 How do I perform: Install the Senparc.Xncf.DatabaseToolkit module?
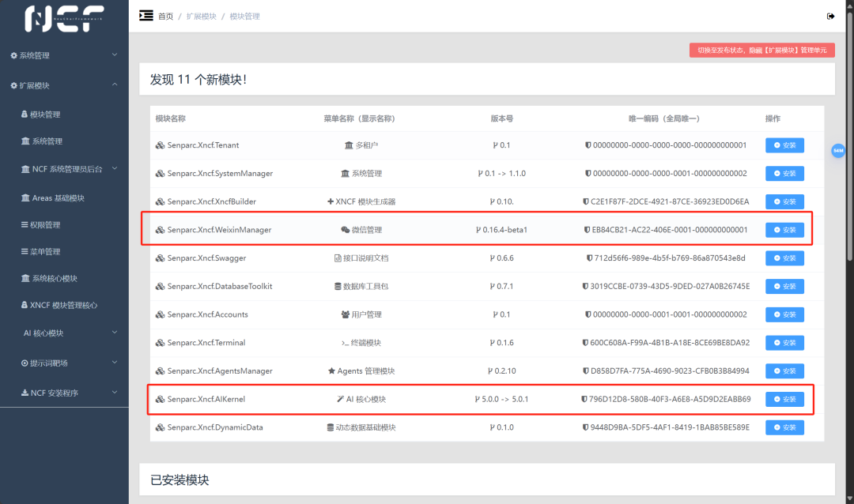[x=785, y=286]
